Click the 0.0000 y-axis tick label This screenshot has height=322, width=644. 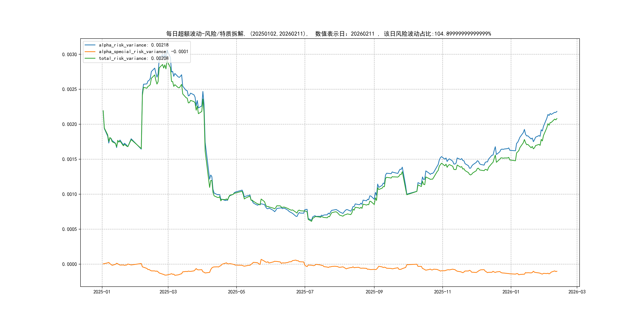click(x=70, y=264)
